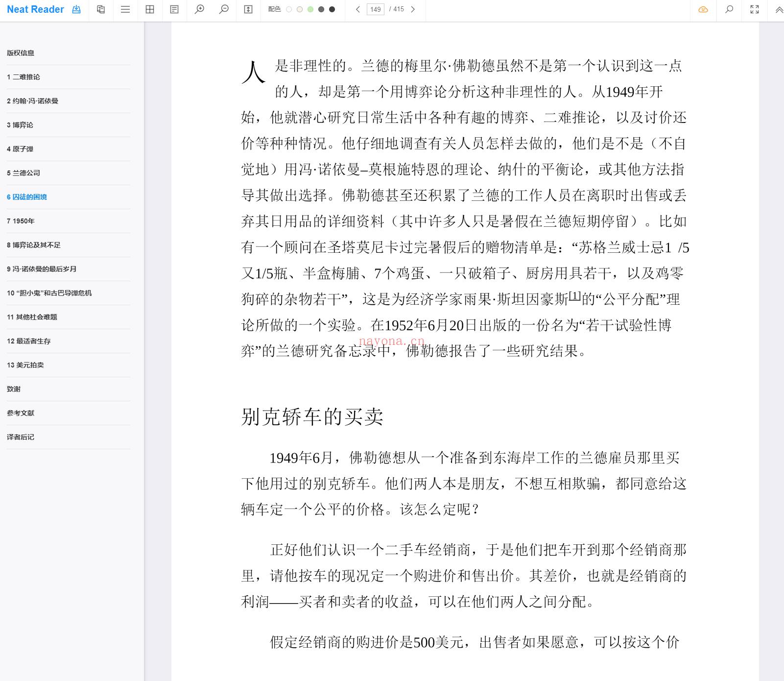Click the orange cloud sync icon
The width and height of the screenshot is (784, 681).
click(x=703, y=9)
